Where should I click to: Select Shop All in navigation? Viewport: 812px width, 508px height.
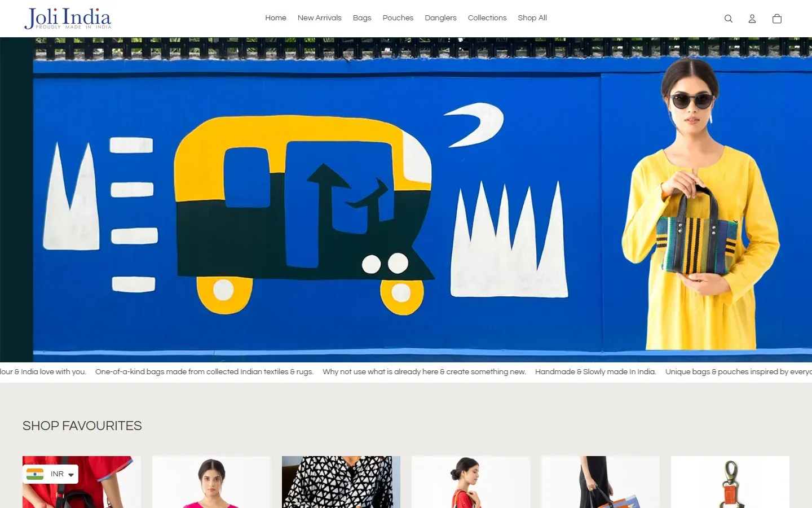(x=532, y=18)
